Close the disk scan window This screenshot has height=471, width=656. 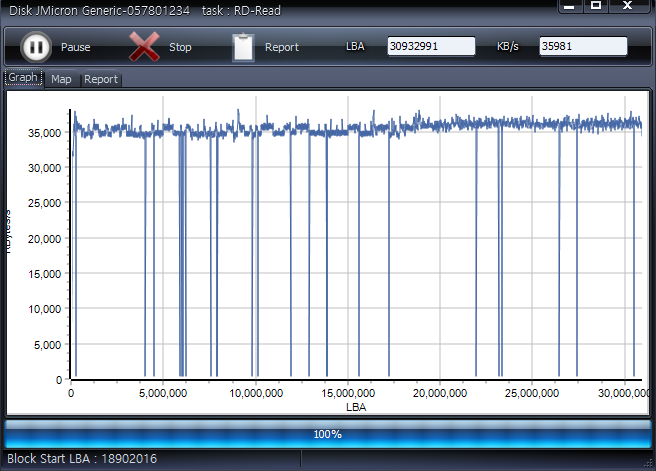click(x=629, y=6)
